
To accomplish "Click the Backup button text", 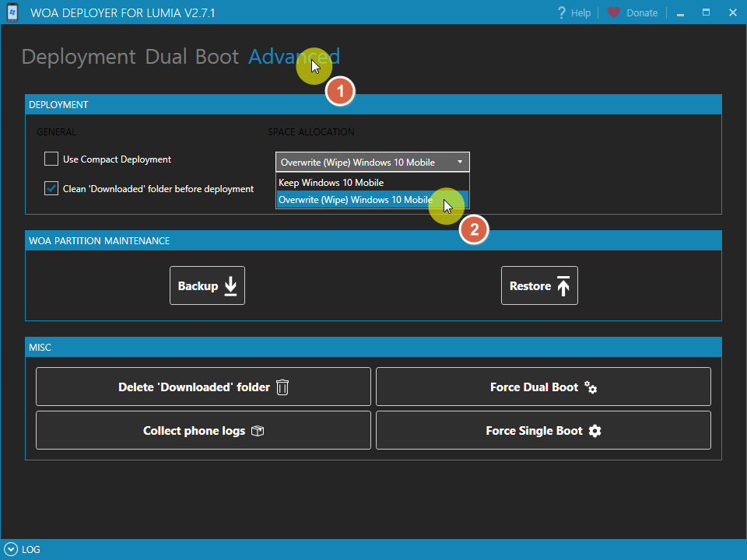I will (198, 285).
